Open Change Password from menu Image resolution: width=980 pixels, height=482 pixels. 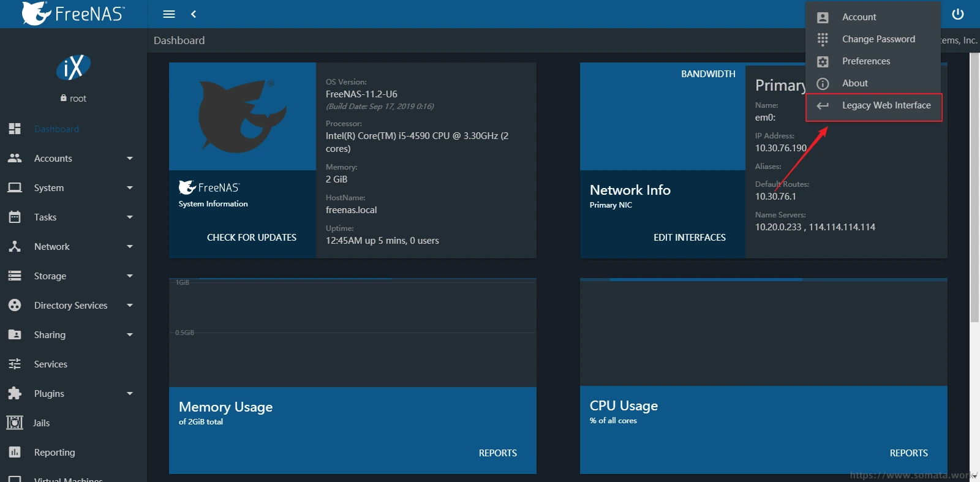tap(878, 39)
